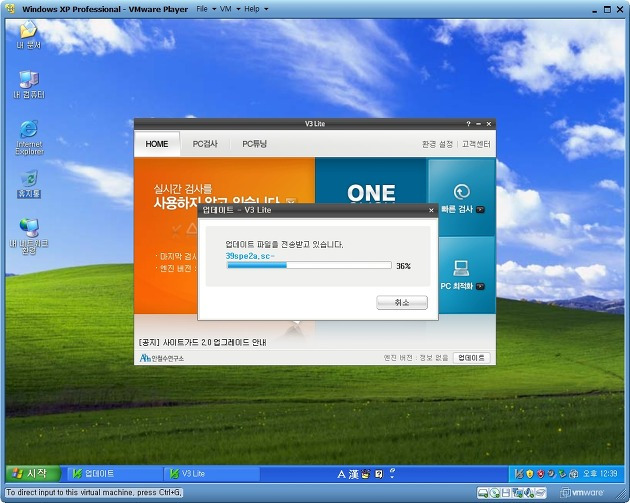630x503 pixels.
Task: Open the 내 문서 desktop icon
Action: (x=28, y=35)
